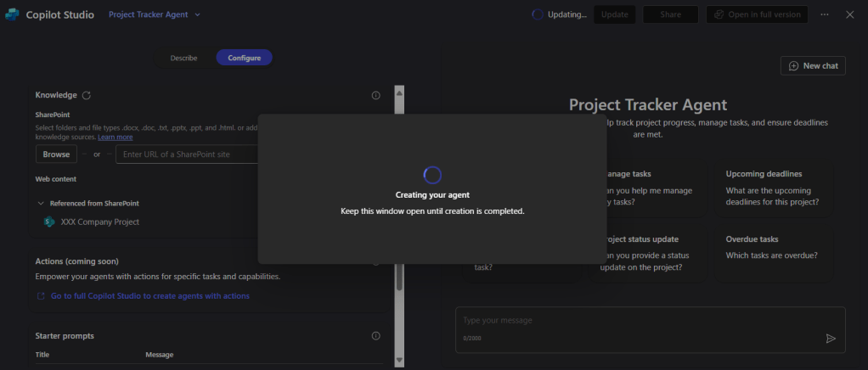The image size is (868, 370).
Task: Open Knowledge info tooltip icon
Action: coord(375,96)
